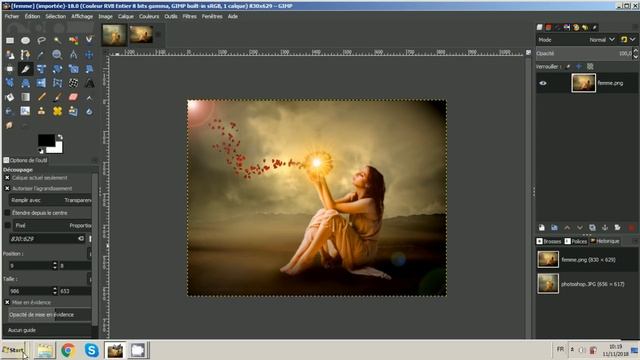Adjust the layer Opacité slider
Screen dimensions: 640x360
click(584, 53)
